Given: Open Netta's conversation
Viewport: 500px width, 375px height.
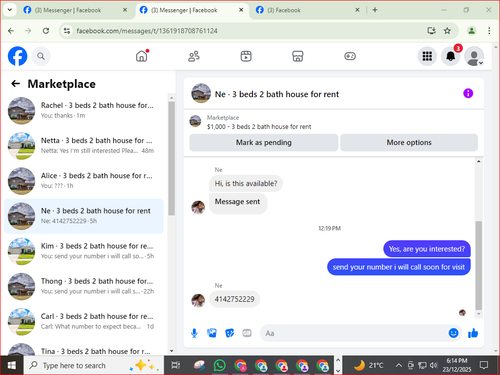Looking at the screenshot, I should click(x=84, y=146).
